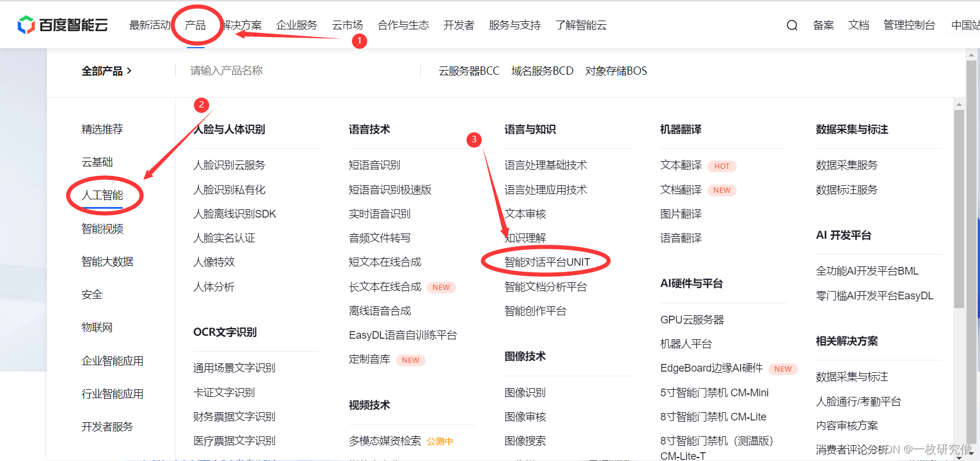This screenshot has width=980, height=461.
Task: Open 人体分析
Action: (214, 287)
